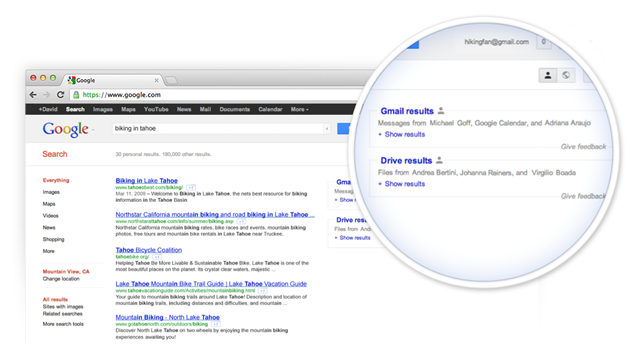Open Tahoe Bicycle Coalition result
Image resolution: width=635 pixels, height=364 pixels.
149,250
